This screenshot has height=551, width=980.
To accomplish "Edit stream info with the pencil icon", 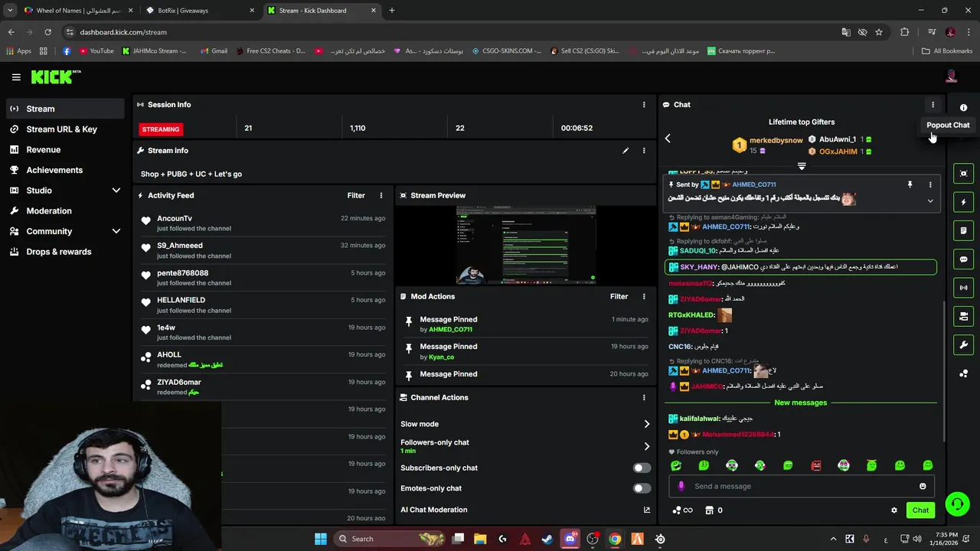I will coord(626,151).
